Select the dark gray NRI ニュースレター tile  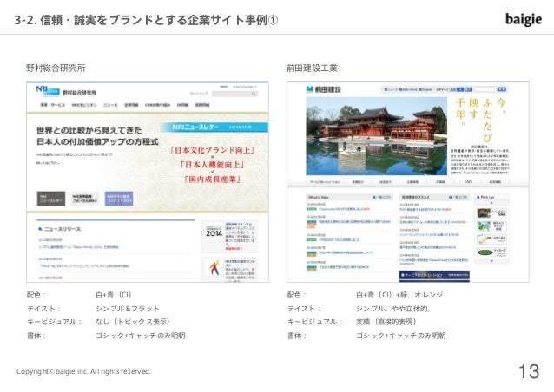[x=51, y=199]
